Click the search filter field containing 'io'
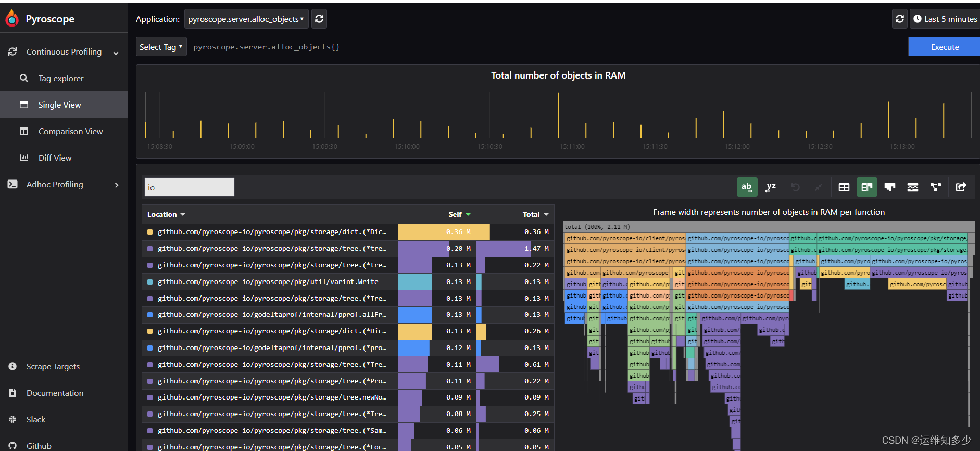This screenshot has width=980, height=451. [x=189, y=187]
